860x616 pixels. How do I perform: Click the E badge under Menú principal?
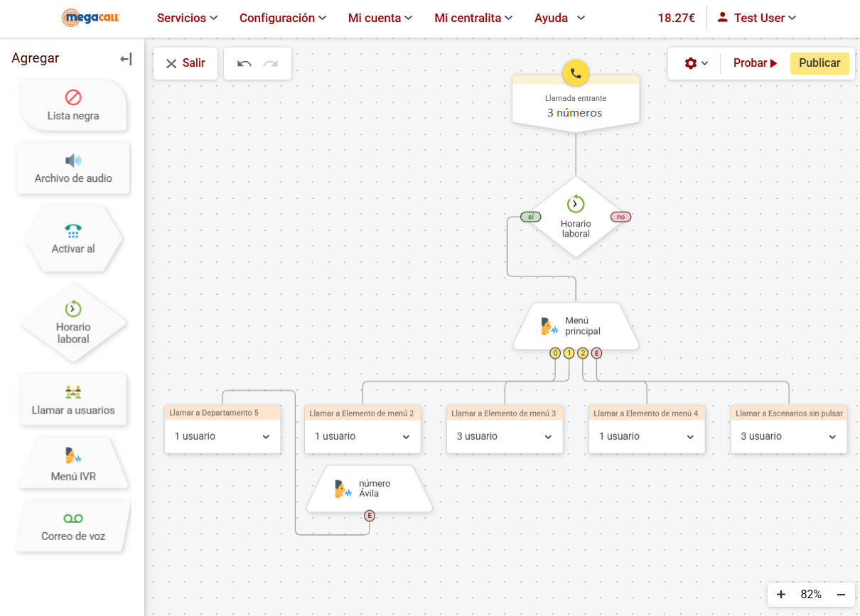(x=596, y=353)
